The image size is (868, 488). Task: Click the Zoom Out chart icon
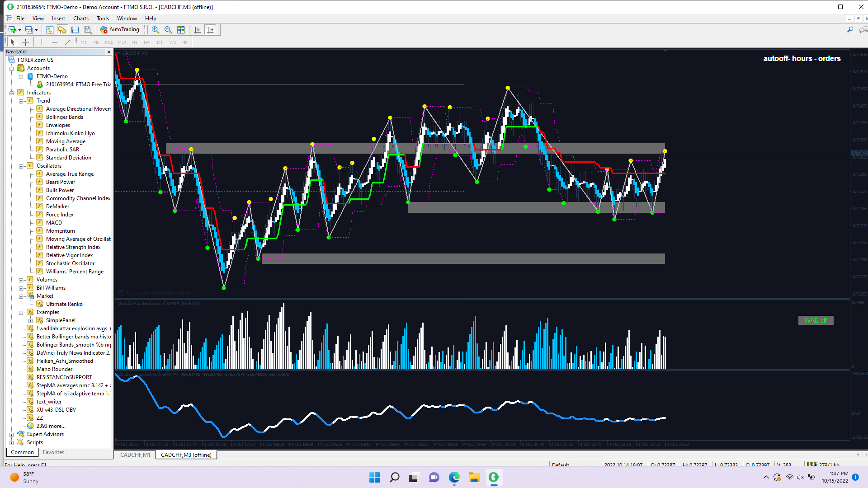pos(168,30)
